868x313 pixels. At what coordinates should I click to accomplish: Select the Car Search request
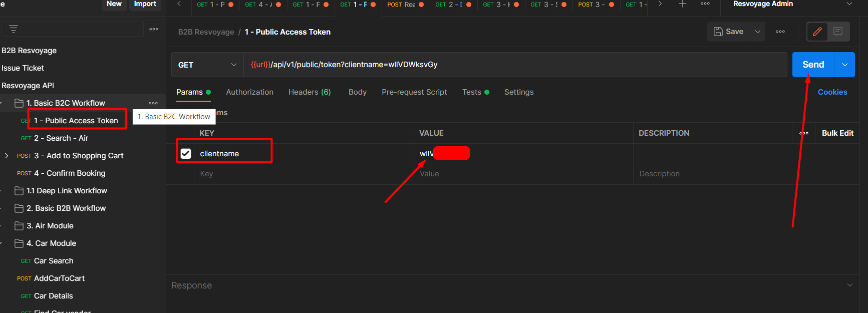pyautogui.click(x=54, y=261)
